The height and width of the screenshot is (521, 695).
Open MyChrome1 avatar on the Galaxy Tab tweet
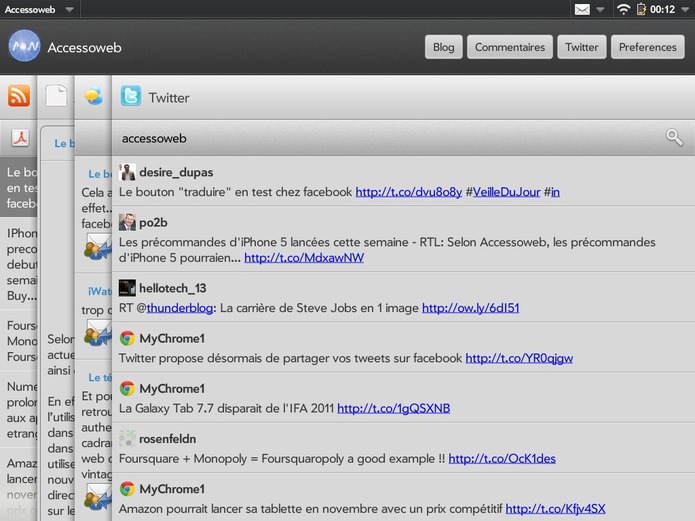[127, 388]
